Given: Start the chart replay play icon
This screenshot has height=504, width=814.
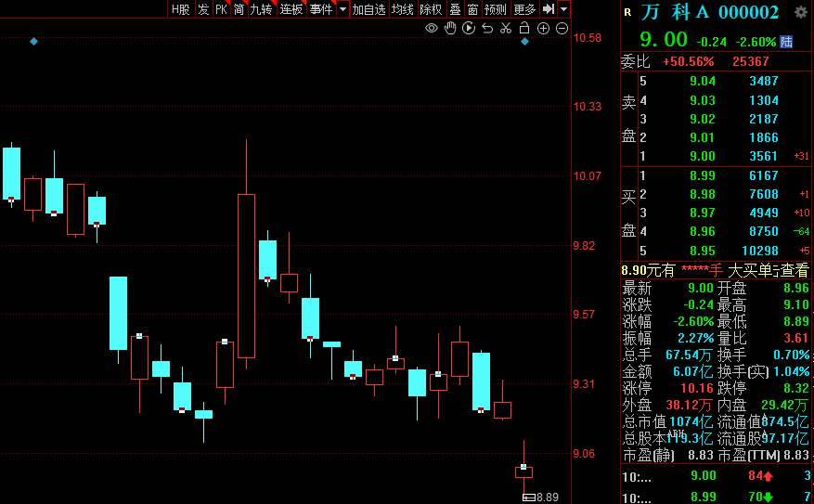Looking at the screenshot, I should pos(469,28).
